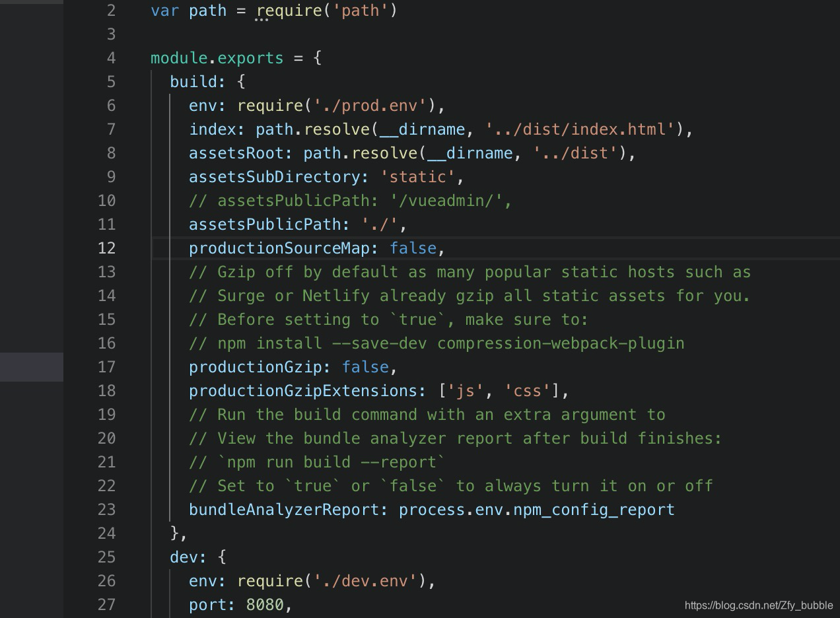Screen dimensions: 840x618
Task: Click the 'npm run build --report' comment
Action: click(317, 462)
